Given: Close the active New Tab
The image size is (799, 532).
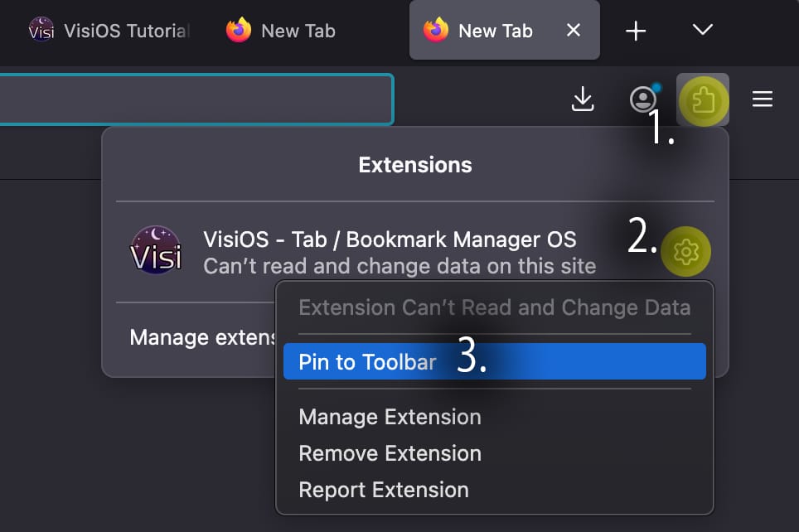Looking at the screenshot, I should coord(574,30).
